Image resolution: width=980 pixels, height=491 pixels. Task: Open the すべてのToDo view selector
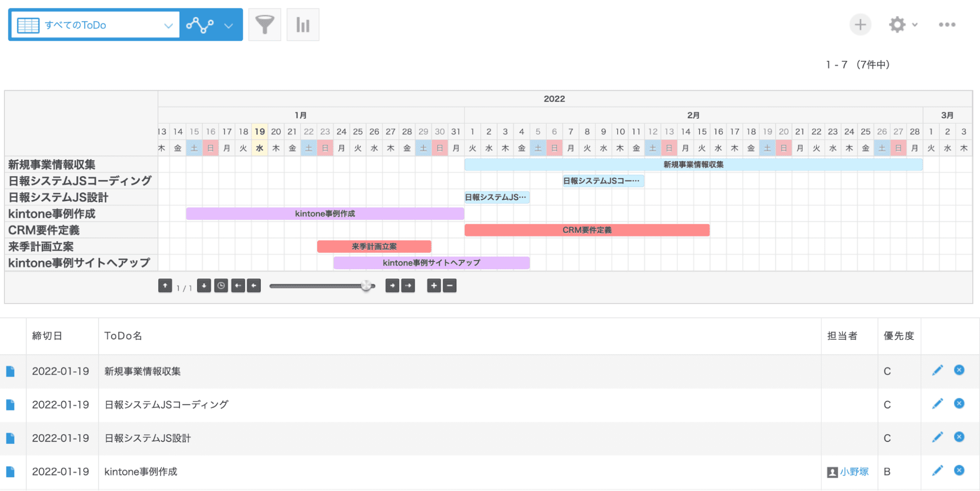[x=96, y=25]
